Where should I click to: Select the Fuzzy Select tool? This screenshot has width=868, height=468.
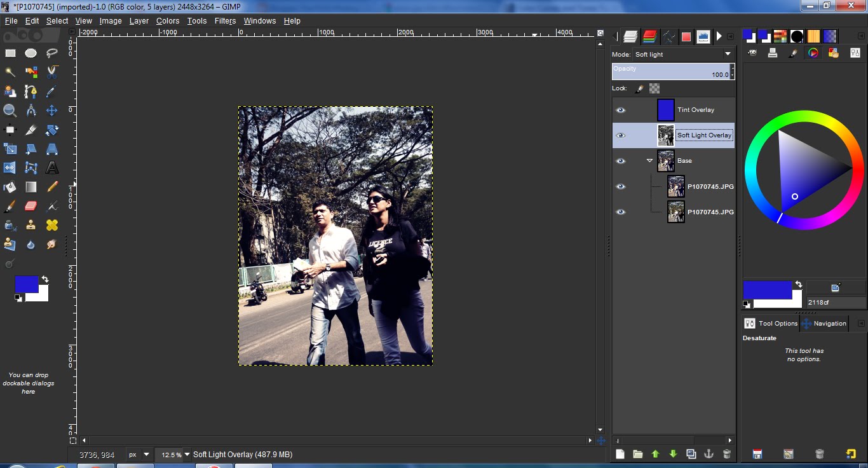click(10, 72)
